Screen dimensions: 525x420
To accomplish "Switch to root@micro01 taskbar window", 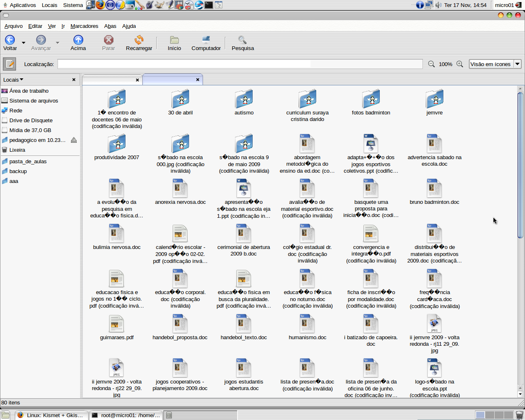I will tap(126, 415).
